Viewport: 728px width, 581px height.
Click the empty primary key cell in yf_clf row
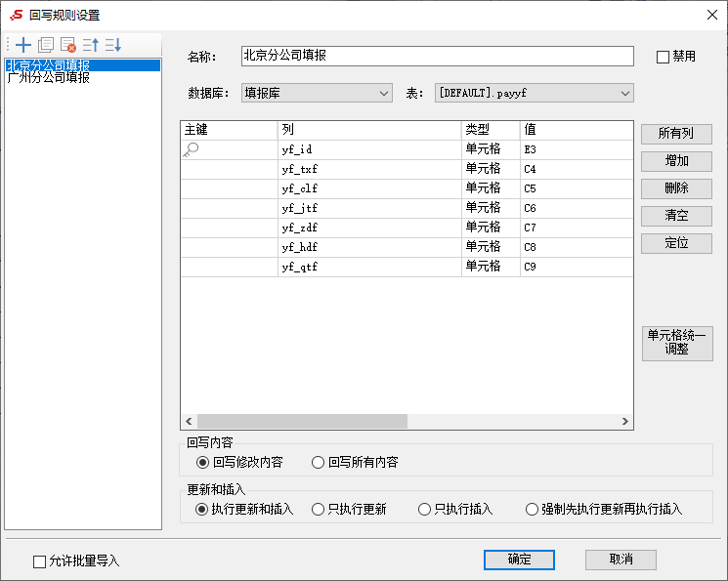pos(230,188)
